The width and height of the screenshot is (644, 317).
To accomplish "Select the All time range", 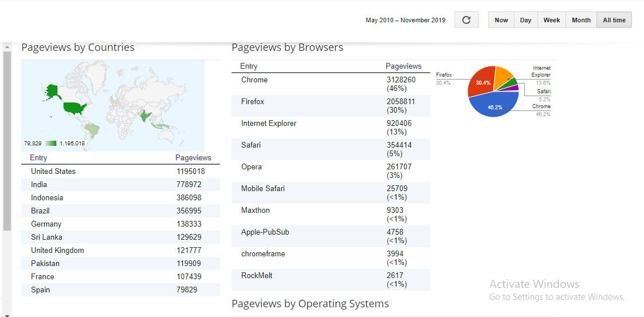I will tap(614, 20).
